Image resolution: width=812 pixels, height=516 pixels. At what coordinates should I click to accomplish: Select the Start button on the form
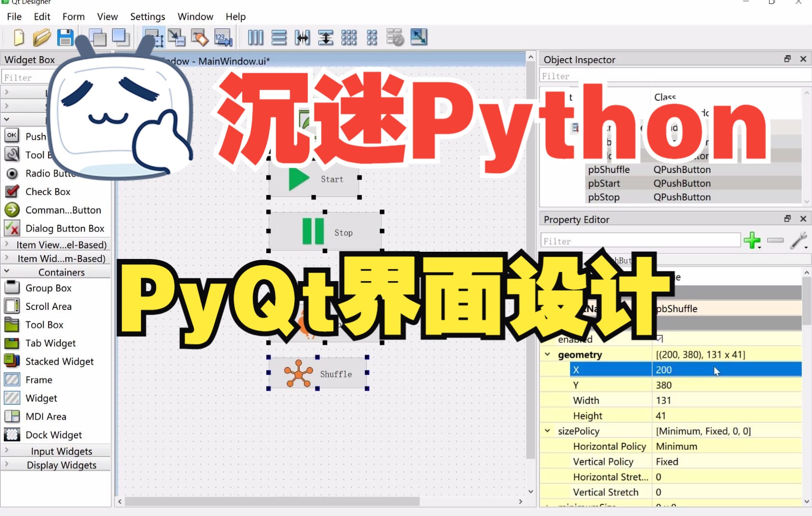click(314, 179)
